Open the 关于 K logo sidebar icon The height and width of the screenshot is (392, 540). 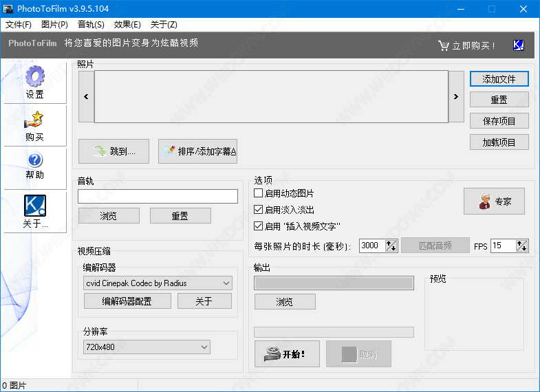35,206
